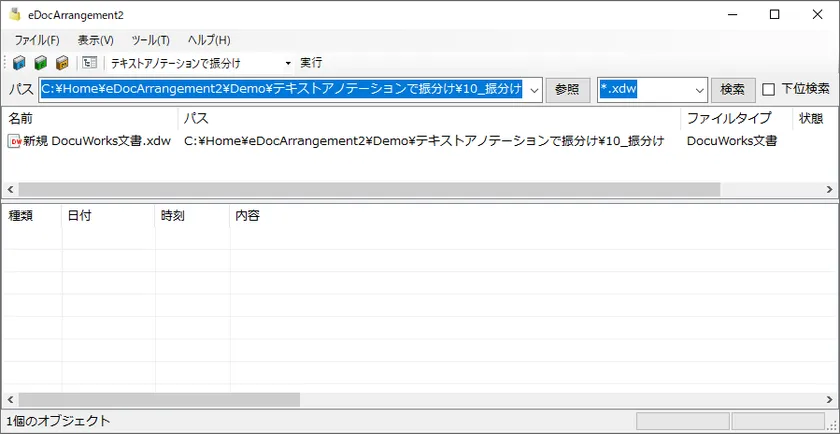Click the file list scrollbar right arrow
The width and height of the screenshot is (840, 434).
click(829, 189)
